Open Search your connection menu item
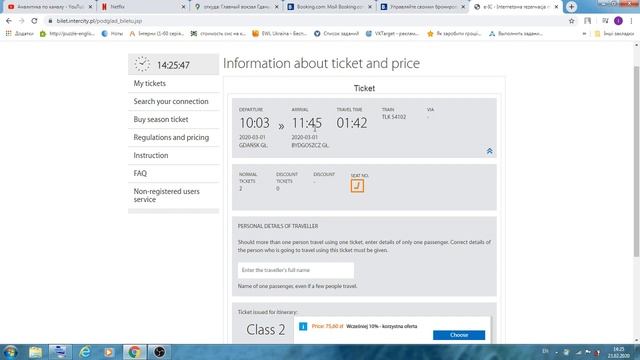640x360 pixels. pos(171,102)
